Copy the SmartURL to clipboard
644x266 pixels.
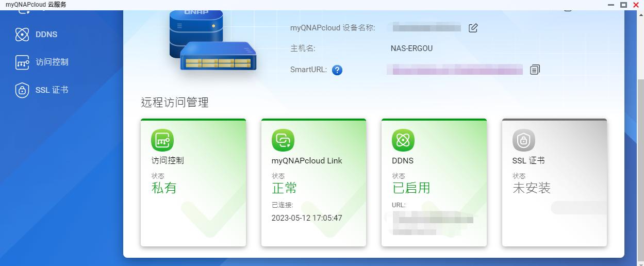point(535,69)
